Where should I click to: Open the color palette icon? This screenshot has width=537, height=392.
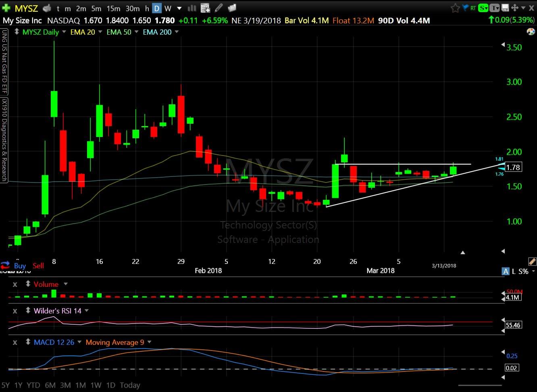531,31
